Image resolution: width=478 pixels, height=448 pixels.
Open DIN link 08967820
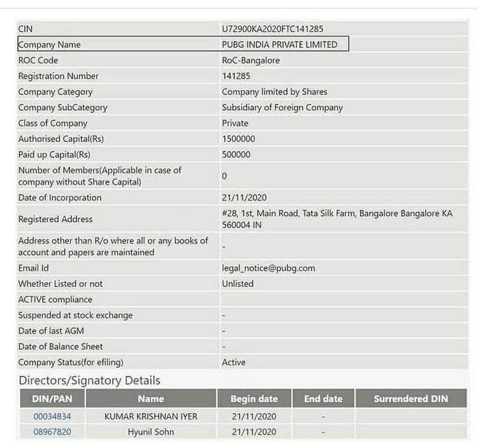click(52, 432)
